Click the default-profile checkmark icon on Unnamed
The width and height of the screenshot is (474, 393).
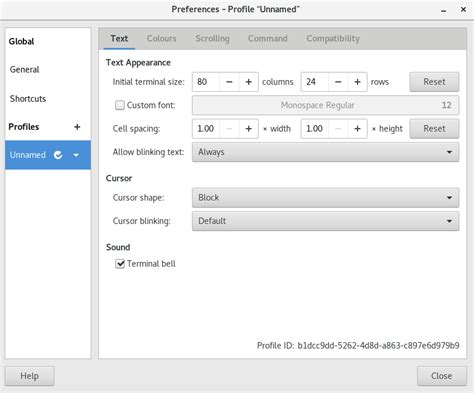pos(58,155)
